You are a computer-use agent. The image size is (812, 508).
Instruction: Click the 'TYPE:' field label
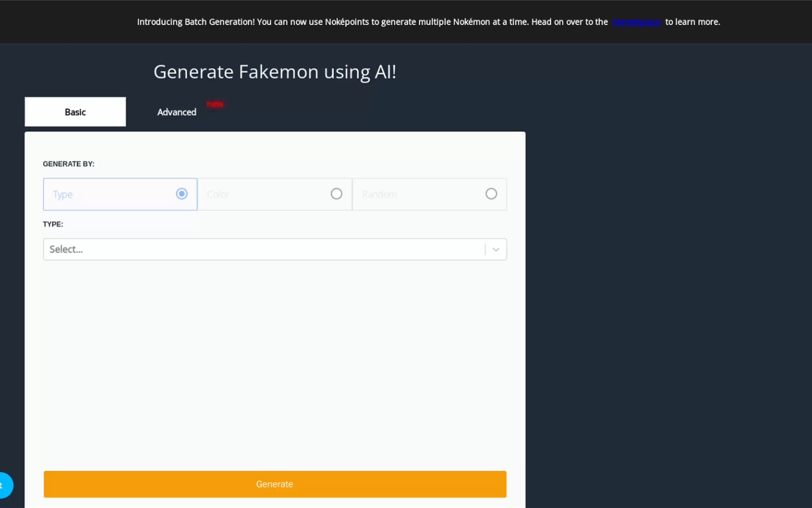pyautogui.click(x=53, y=224)
